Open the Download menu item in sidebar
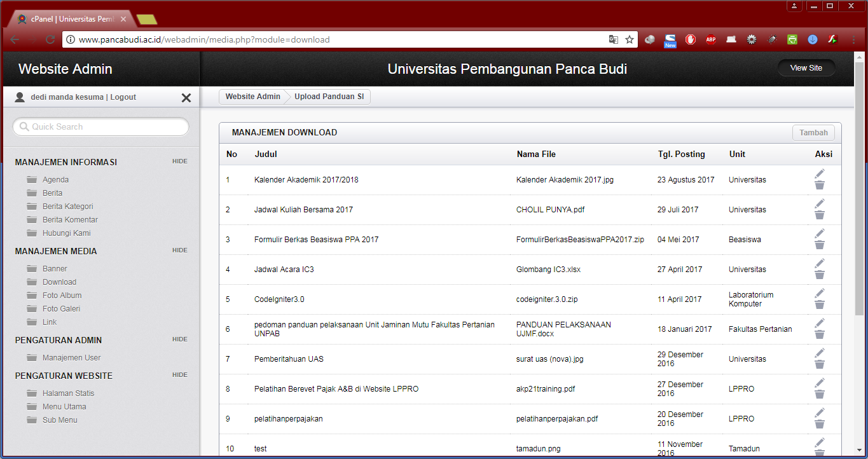The image size is (868, 459). coord(59,282)
